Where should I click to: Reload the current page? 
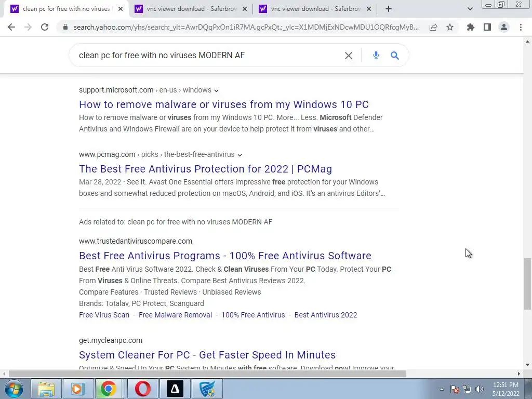pos(45,27)
